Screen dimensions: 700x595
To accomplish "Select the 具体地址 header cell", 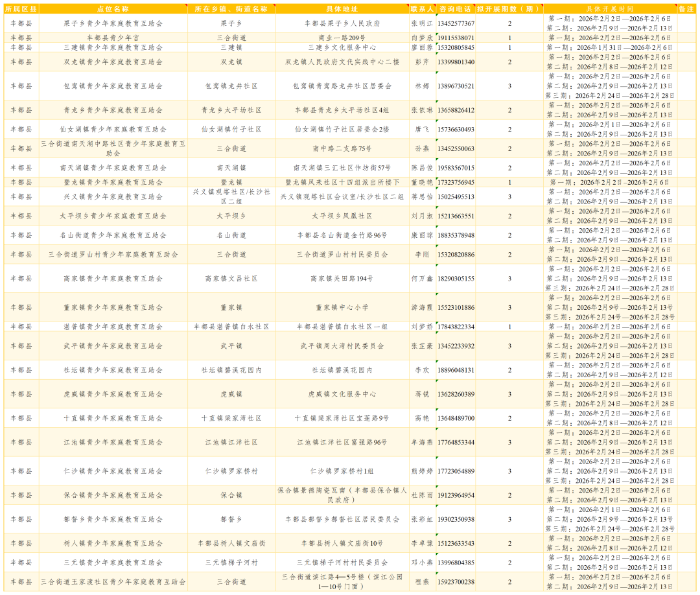I will point(342,9).
